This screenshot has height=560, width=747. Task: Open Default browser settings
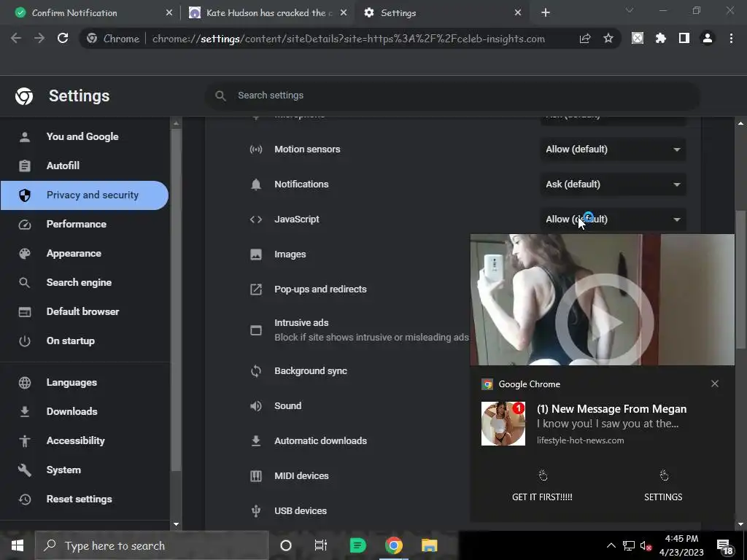tap(85, 311)
